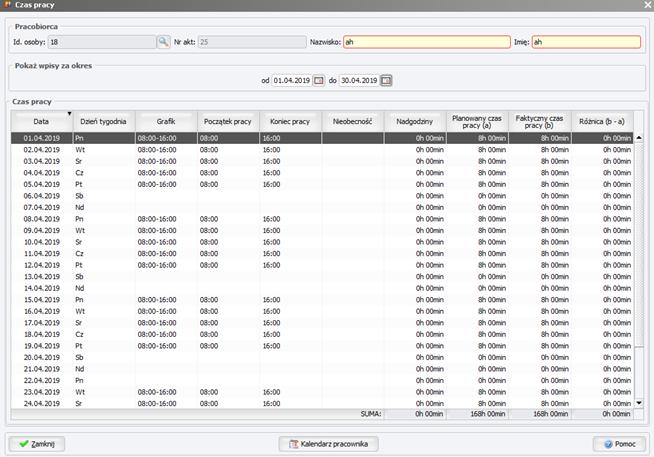
Task: Select the row dated 14.04.2019
Action: click(322, 288)
